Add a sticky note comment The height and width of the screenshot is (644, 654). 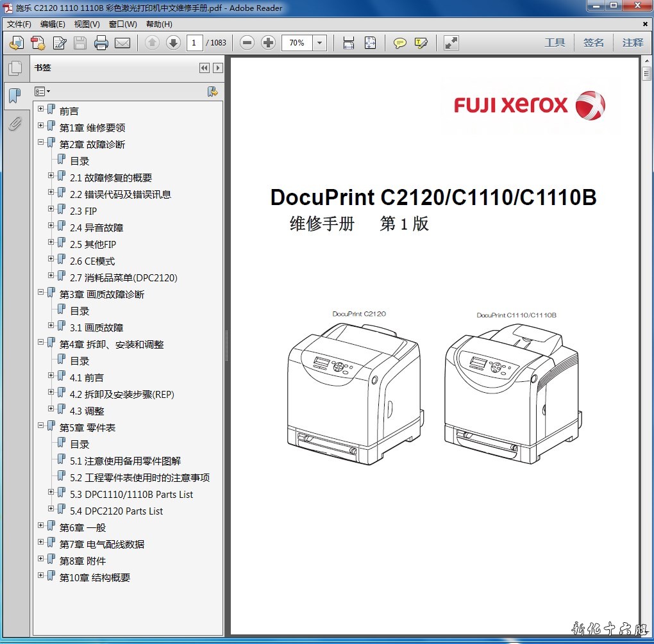[x=400, y=43]
